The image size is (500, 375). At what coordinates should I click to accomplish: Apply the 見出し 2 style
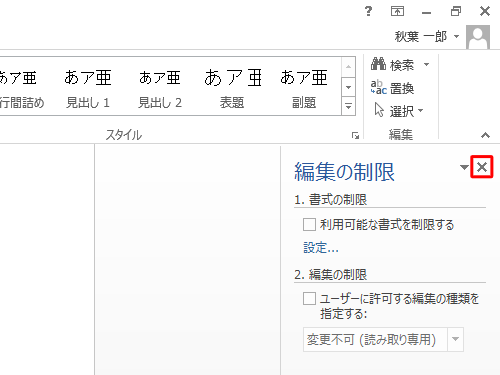coord(160,87)
